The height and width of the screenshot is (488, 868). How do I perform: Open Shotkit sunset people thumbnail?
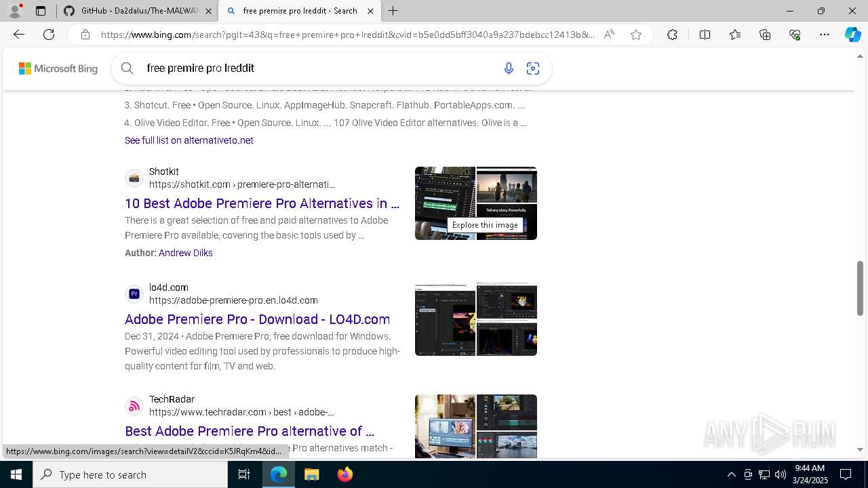coord(507,184)
